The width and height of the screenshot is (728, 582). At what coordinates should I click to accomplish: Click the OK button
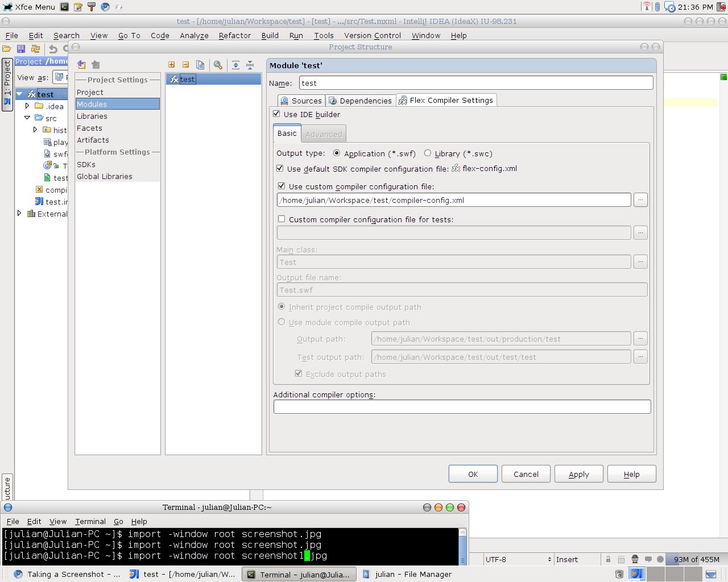coord(473,474)
